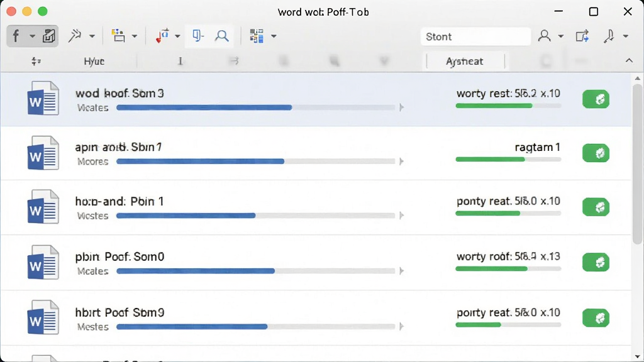Open the dropdown arrow beside the 'f' button
Screen dimensions: 644x362
point(32,36)
